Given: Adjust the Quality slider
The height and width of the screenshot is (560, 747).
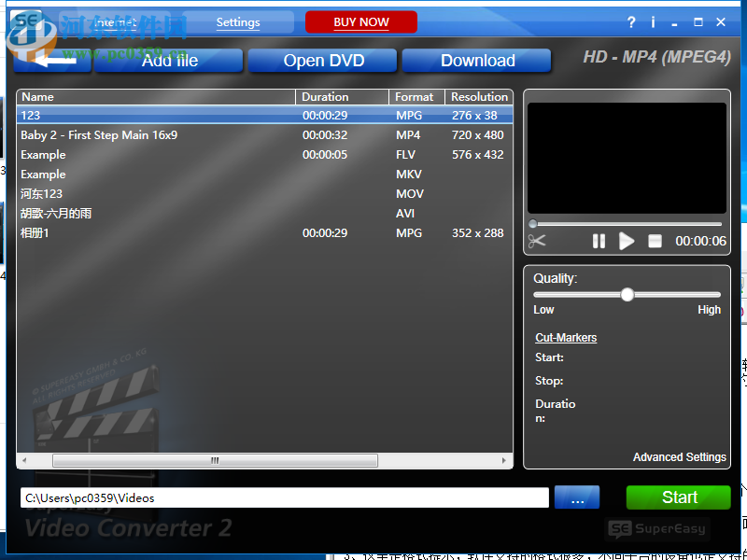Looking at the screenshot, I should [627, 294].
